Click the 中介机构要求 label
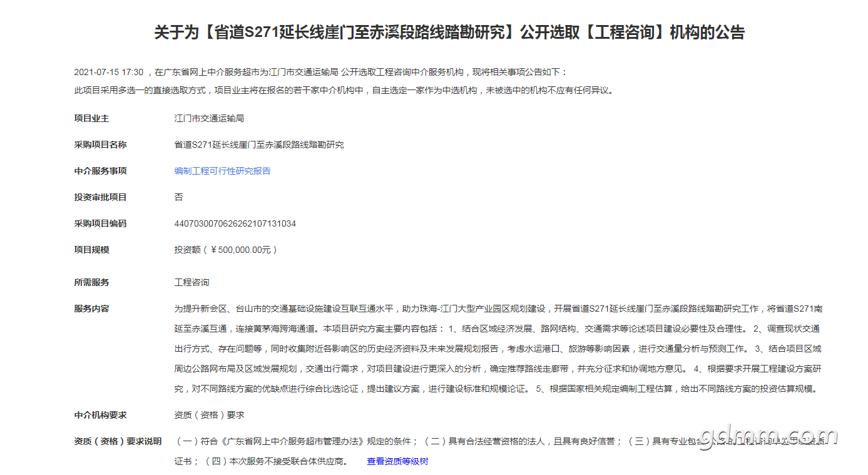 [100, 415]
